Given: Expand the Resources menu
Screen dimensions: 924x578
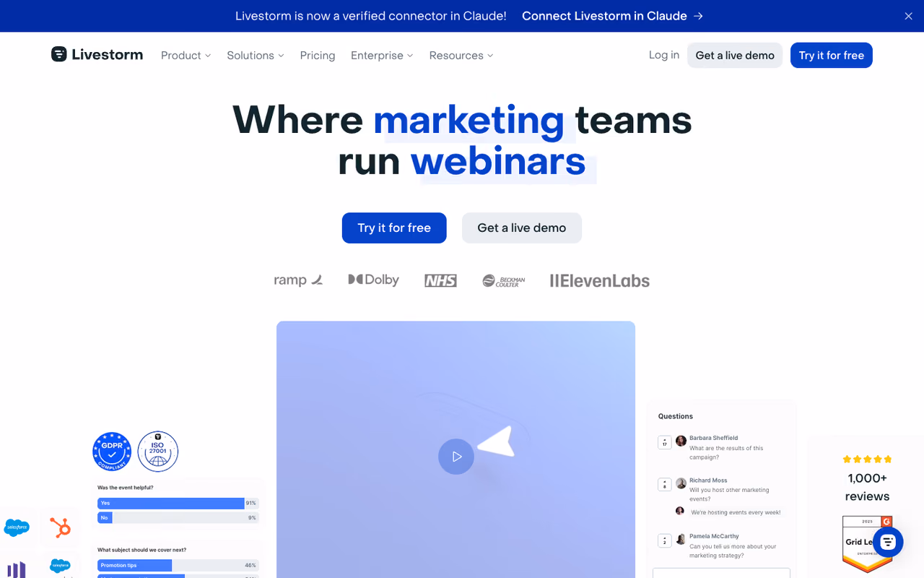Looking at the screenshot, I should 461,56.
